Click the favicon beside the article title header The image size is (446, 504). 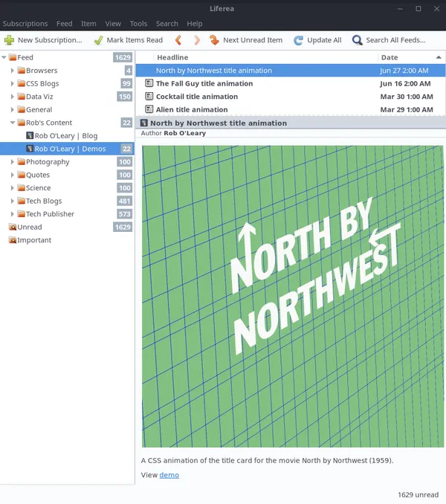point(144,123)
